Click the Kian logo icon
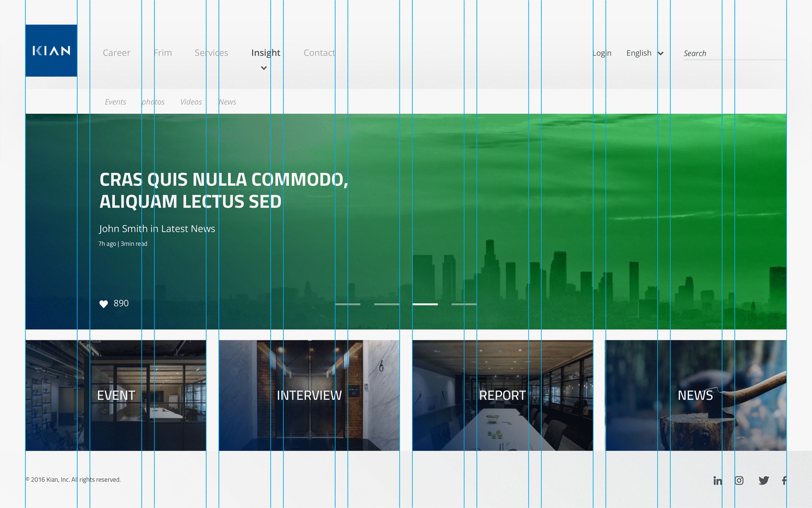Image resolution: width=812 pixels, height=508 pixels. (x=51, y=51)
